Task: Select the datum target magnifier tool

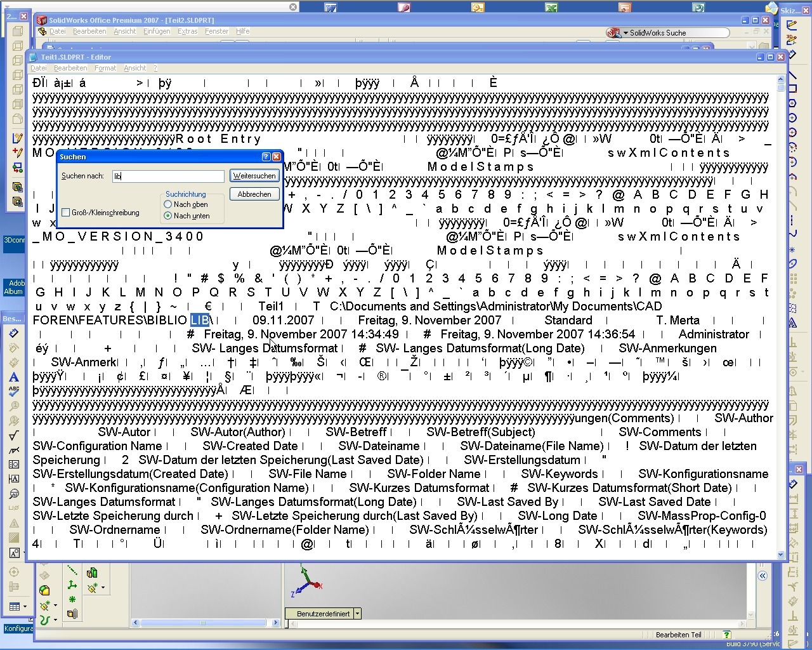Action: pos(14,494)
